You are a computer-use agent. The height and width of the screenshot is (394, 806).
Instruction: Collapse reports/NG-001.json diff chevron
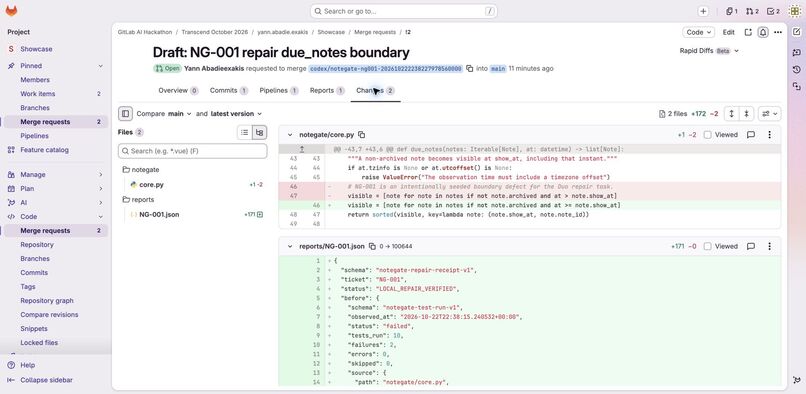290,246
